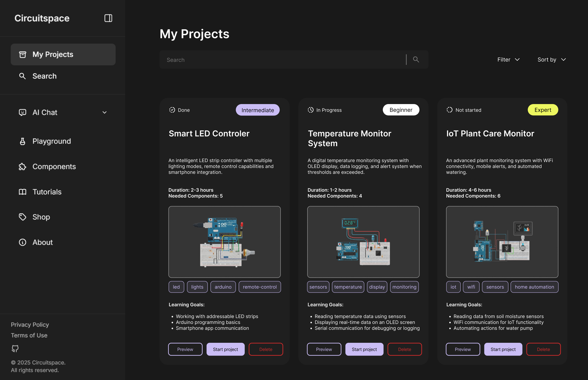Open the Sort by dropdown

(551, 59)
